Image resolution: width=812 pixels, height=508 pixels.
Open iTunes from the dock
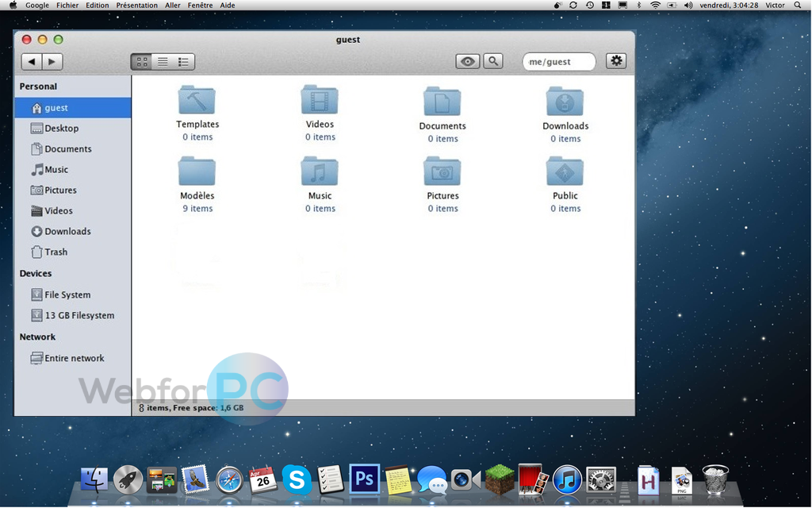point(565,480)
